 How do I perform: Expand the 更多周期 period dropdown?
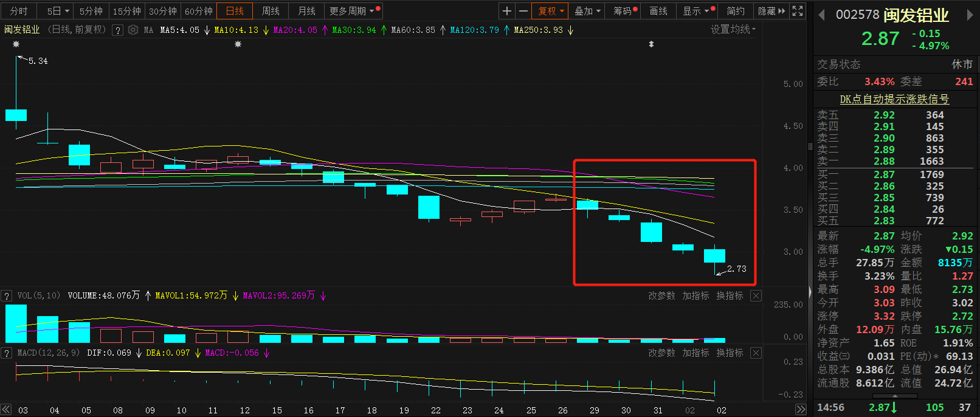(352, 11)
